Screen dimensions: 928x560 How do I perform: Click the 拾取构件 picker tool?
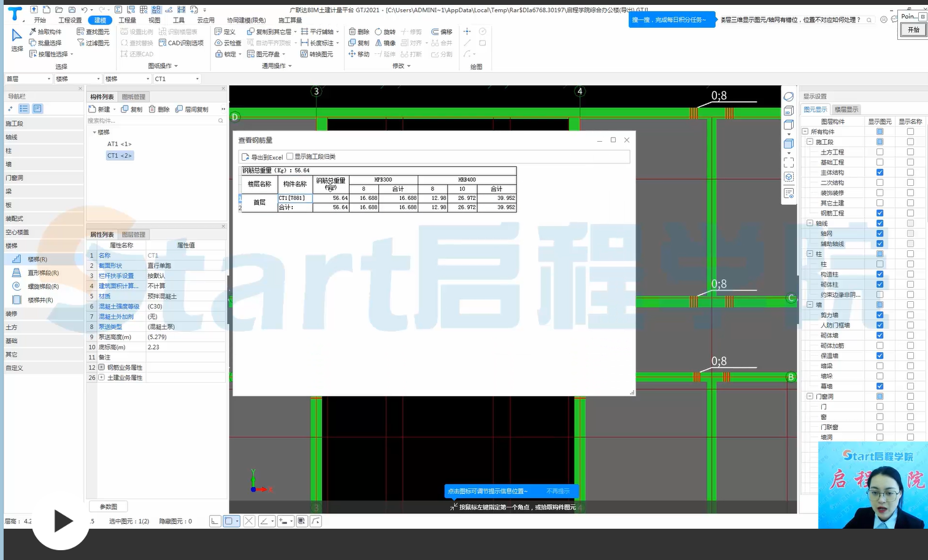[45, 31]
